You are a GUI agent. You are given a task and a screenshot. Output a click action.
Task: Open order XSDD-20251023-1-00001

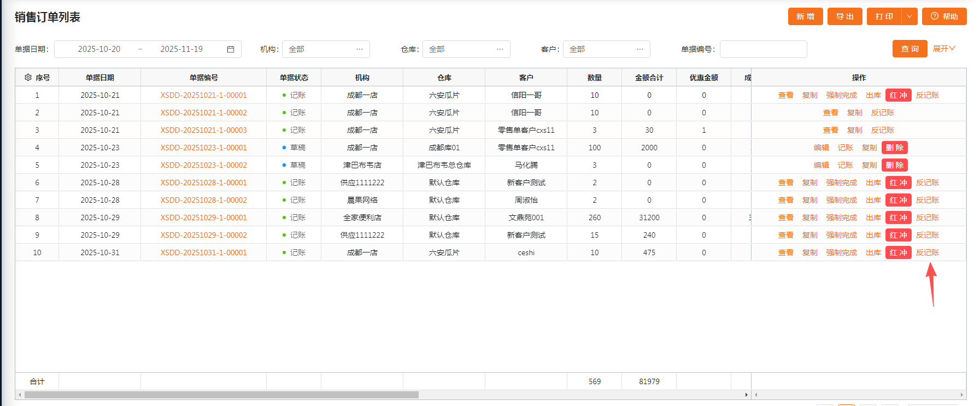pos(203,148)
